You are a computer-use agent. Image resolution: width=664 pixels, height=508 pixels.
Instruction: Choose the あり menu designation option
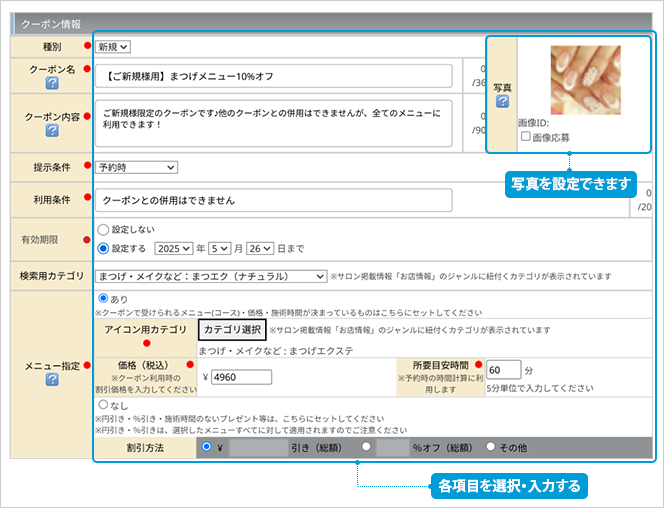[104, 298]
